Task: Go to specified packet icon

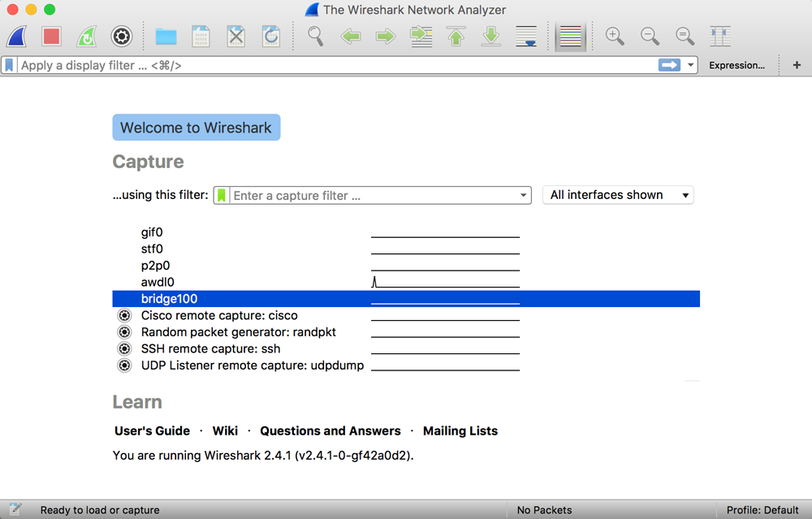Action: click(421, 37)
